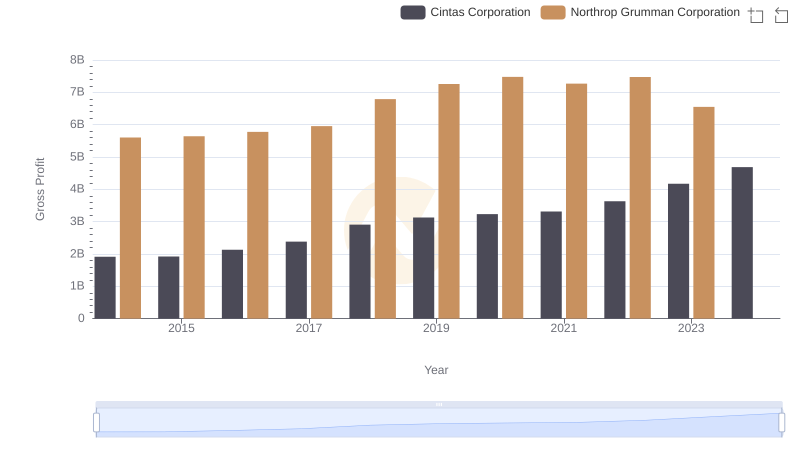Select the Northrop Grumman bar for 2016
The height and width of the screenshot is (461, 800).
tap(258, 225)
